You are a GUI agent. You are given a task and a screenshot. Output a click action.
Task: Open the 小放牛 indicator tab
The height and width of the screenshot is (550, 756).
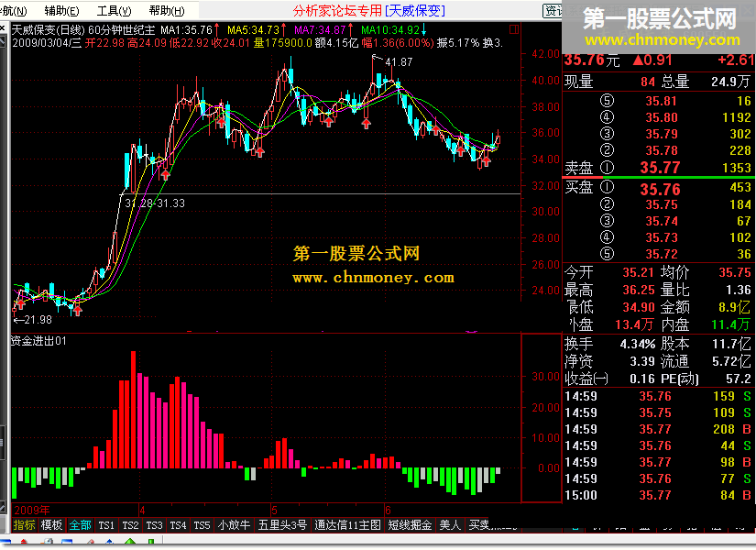pos(234,525)
